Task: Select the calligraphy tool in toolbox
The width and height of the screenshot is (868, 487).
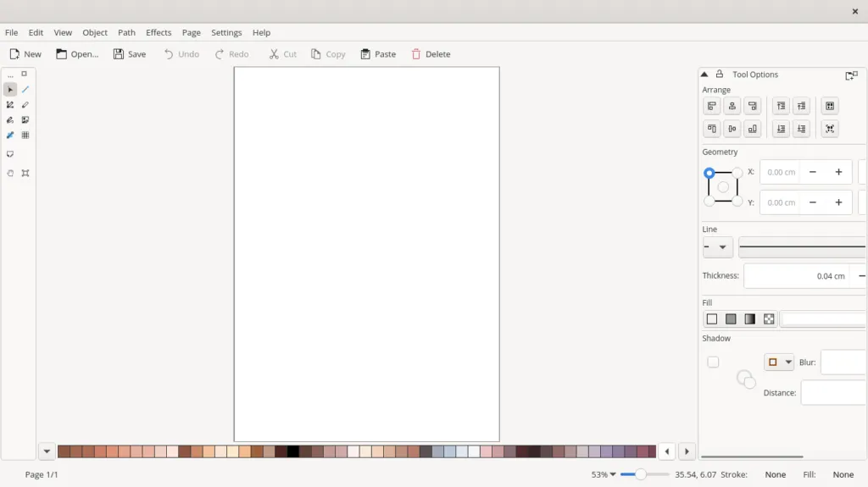Action: tap(10, 120)
